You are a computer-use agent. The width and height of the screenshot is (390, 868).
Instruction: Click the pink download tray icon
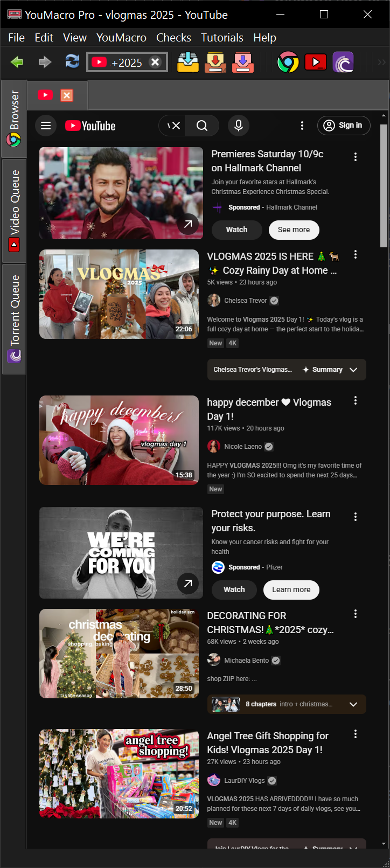pos(243,62)
